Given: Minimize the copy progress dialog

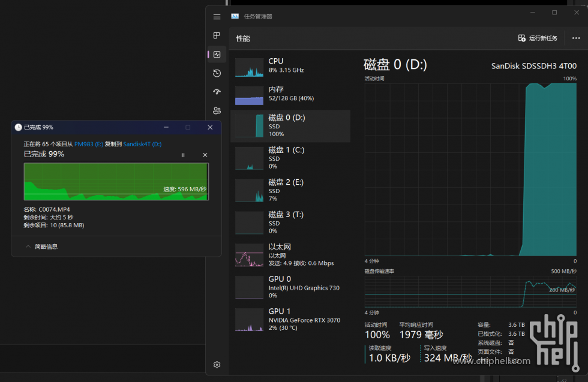Looking at the screenshot, I should (166, 128).
